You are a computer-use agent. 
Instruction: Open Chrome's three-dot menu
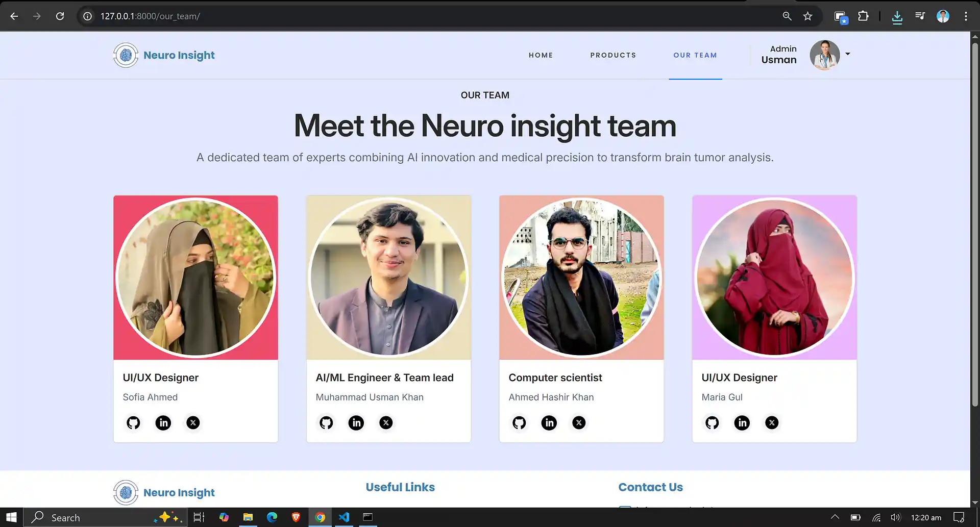[x=966, y=16]
